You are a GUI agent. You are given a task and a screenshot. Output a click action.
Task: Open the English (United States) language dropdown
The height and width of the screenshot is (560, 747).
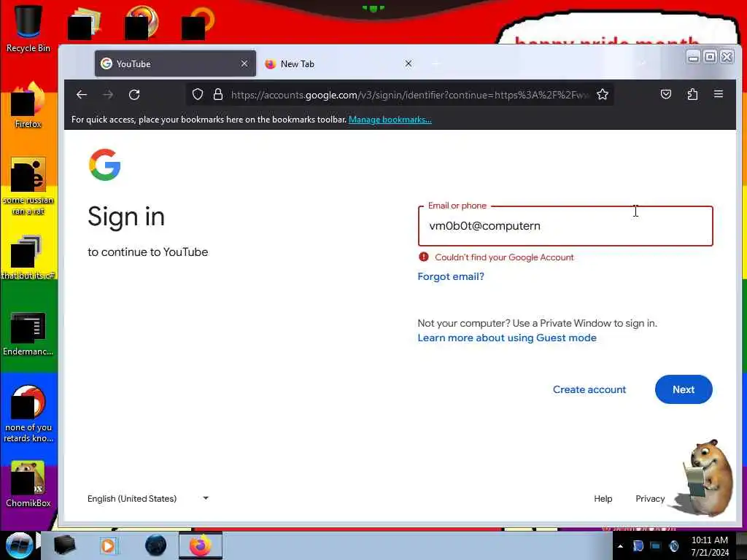(148, 499)
